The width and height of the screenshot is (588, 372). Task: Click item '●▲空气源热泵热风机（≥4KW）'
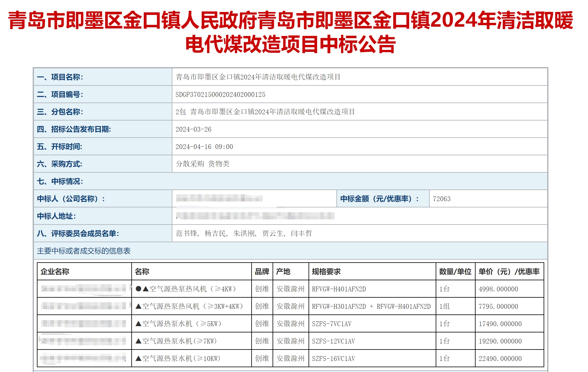(x=186, y=289)
